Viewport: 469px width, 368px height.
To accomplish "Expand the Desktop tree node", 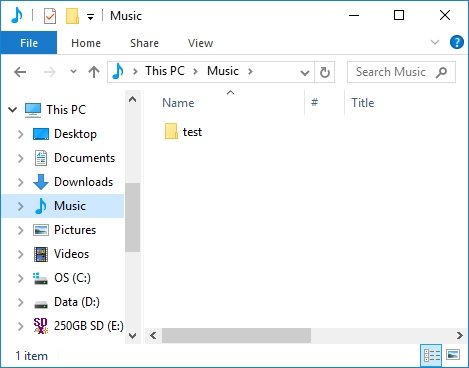I will pyautogui.click(x=20, y=134).
